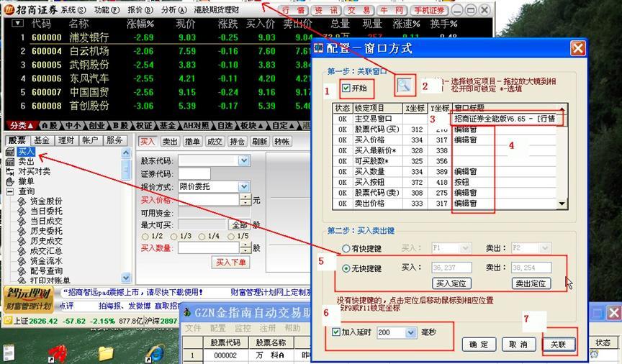Click the 智远理财 banner logo
This screenshot has width=622, height=364.
(28, 300)
